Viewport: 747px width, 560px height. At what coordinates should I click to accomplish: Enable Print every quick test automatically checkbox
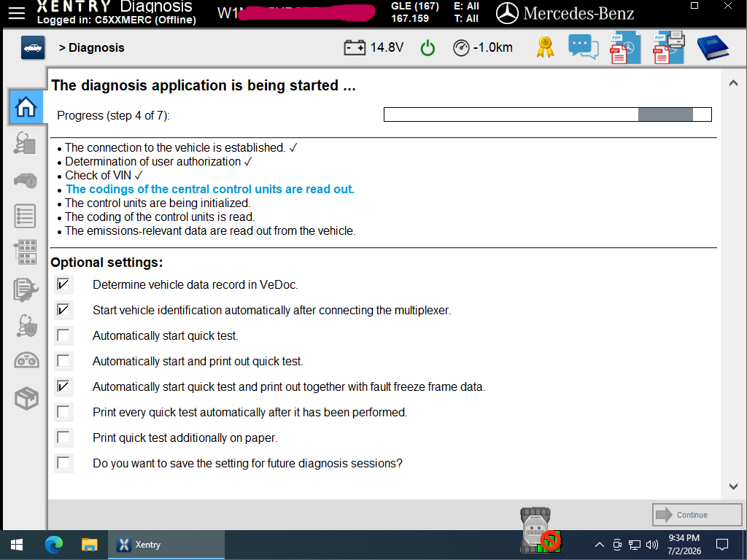(x=63, y=412)
